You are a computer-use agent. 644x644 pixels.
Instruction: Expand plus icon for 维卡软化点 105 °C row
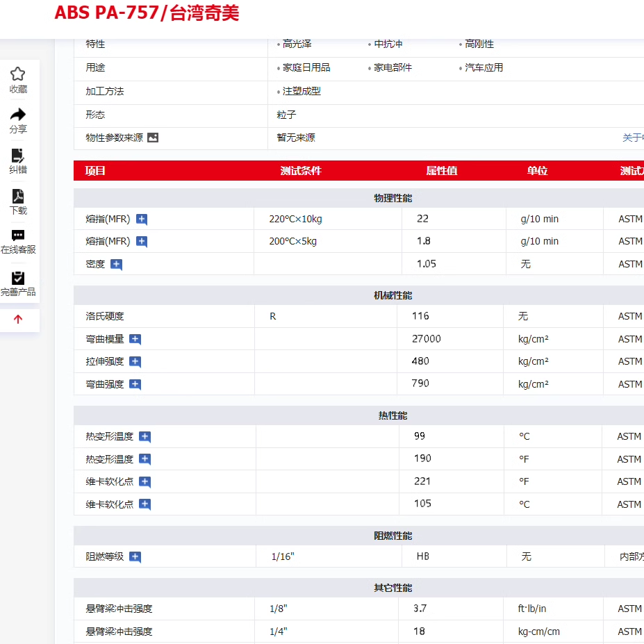point(145,504)
